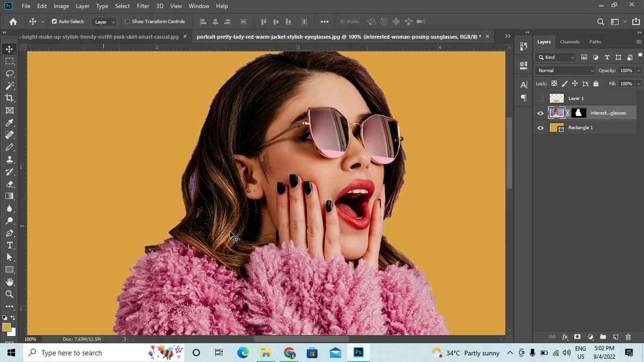Select the Path Selection tool
The image size is (644, 362).
point(10,257)
